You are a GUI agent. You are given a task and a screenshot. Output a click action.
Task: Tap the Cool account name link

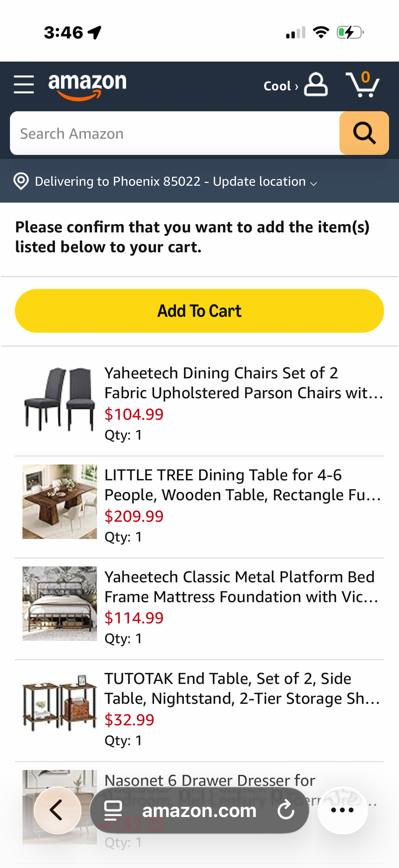(x=280, y=86)
